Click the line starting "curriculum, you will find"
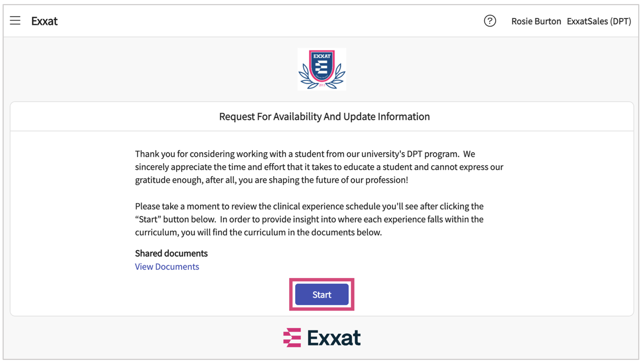 (x=258, y=232)
